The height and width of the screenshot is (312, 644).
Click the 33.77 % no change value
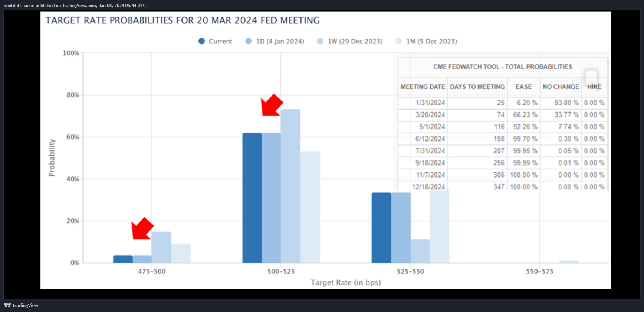pos(566,115)
